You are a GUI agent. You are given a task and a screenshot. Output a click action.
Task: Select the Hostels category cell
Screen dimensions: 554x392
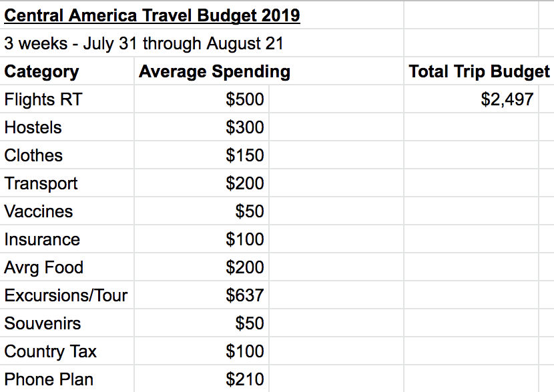click(33, 128)
